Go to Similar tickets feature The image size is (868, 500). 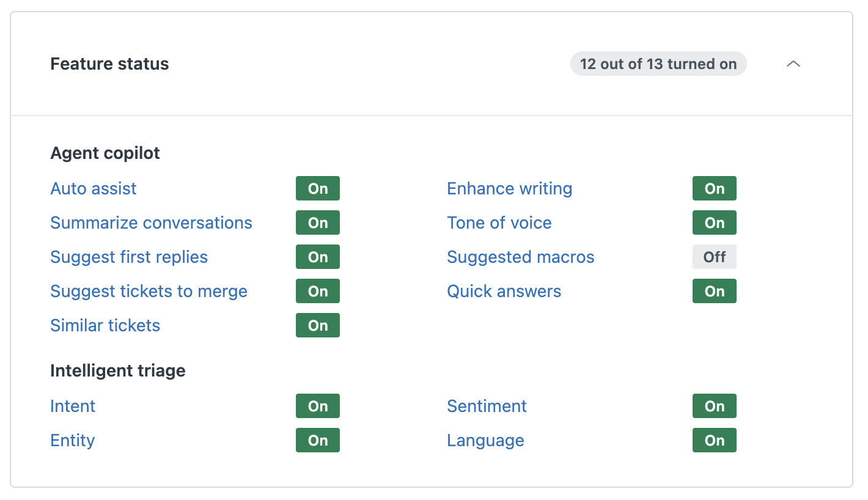tap(105, 326)
